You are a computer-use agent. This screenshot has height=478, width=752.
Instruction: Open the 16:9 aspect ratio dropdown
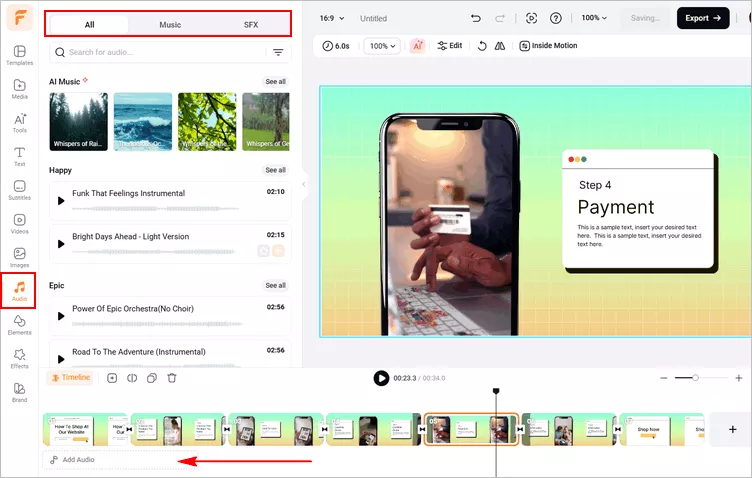tap(332, 18)
